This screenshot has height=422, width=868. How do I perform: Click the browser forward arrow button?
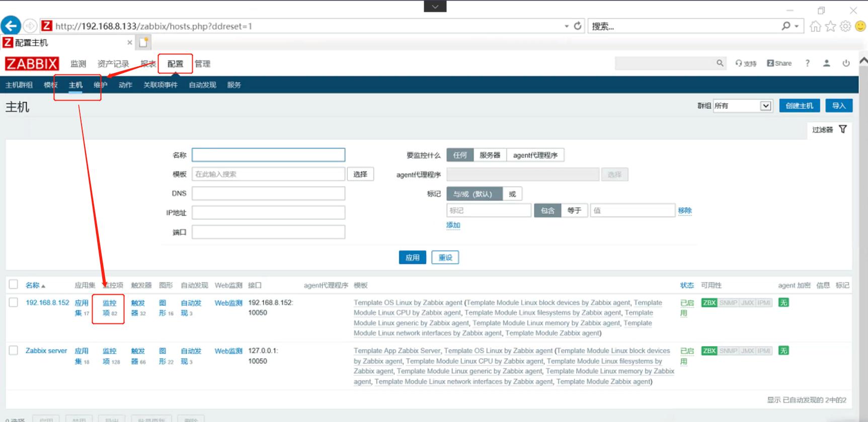coord(30,26)
